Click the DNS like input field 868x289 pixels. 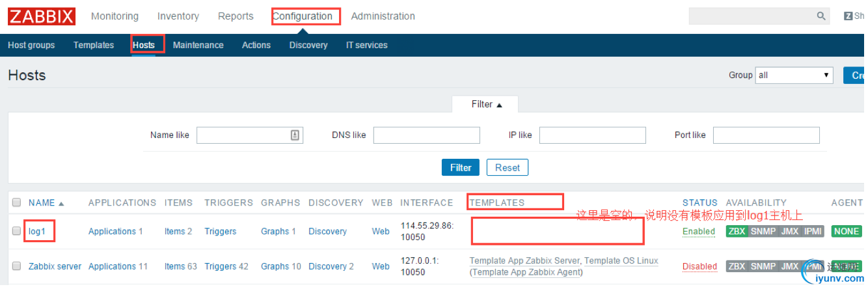click(x=426, y=135)
